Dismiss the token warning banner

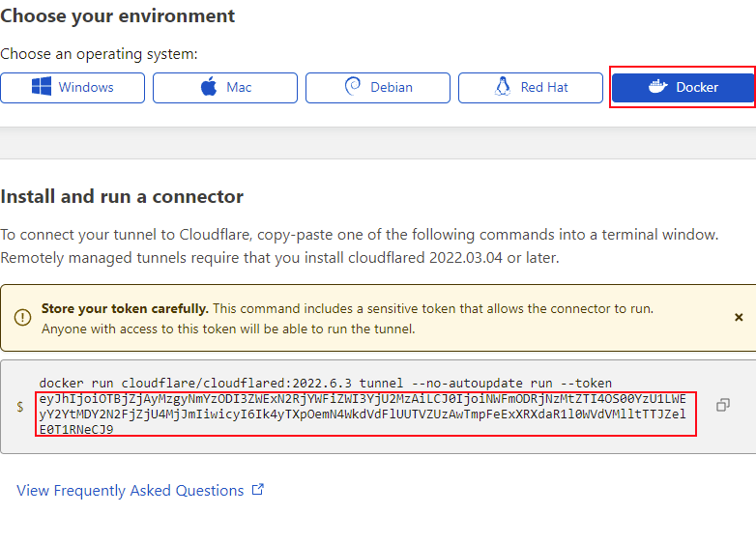coord(739,317)
